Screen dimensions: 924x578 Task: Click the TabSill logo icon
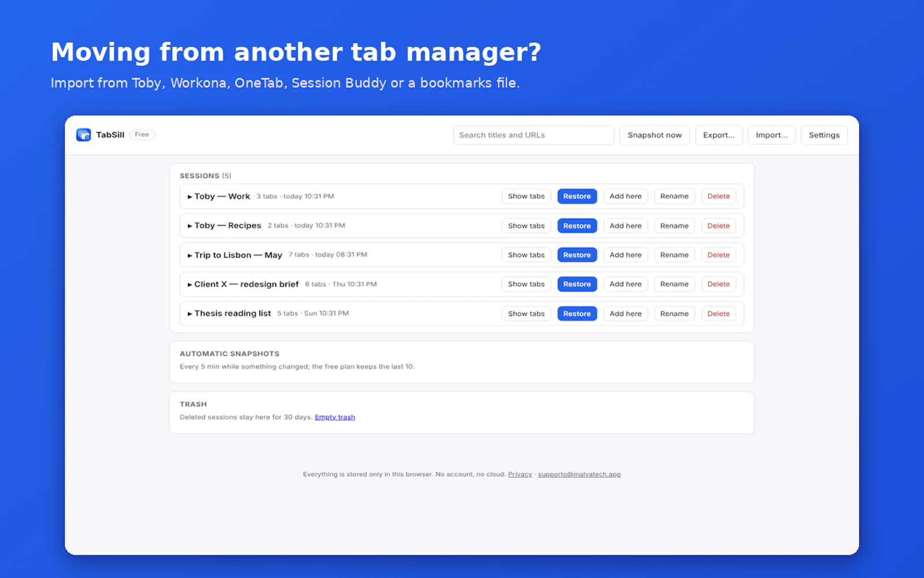pyautogui.click(x=84, y=135)
